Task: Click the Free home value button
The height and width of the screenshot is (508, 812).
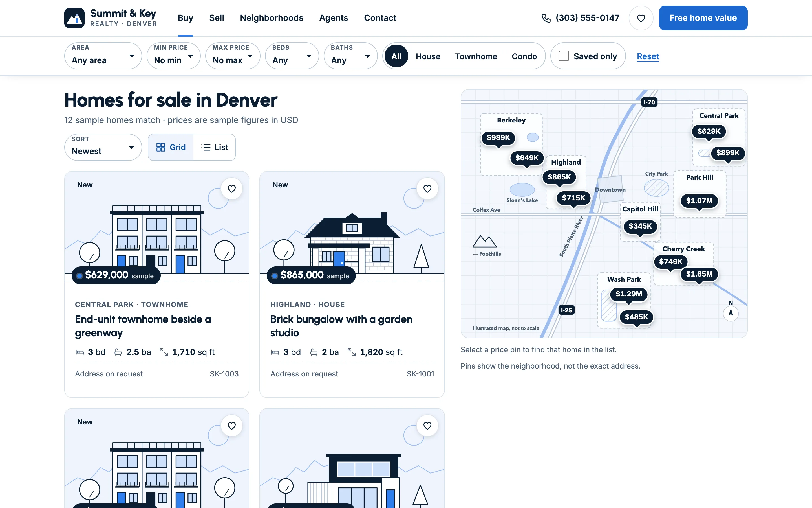Action: point(703,18)
